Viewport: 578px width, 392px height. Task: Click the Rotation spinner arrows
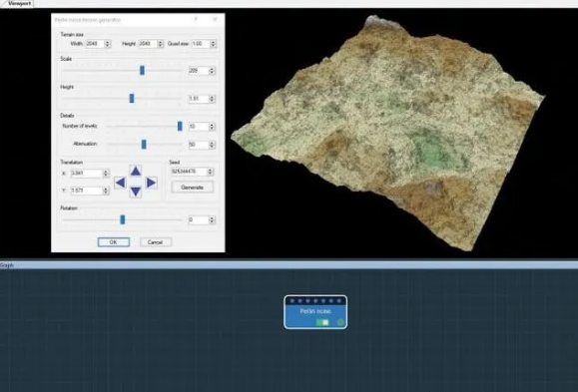click(x=212, y=220)
